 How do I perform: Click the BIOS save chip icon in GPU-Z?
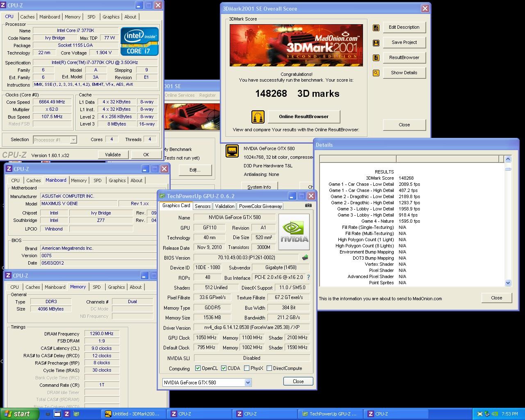tap(305, 258)
